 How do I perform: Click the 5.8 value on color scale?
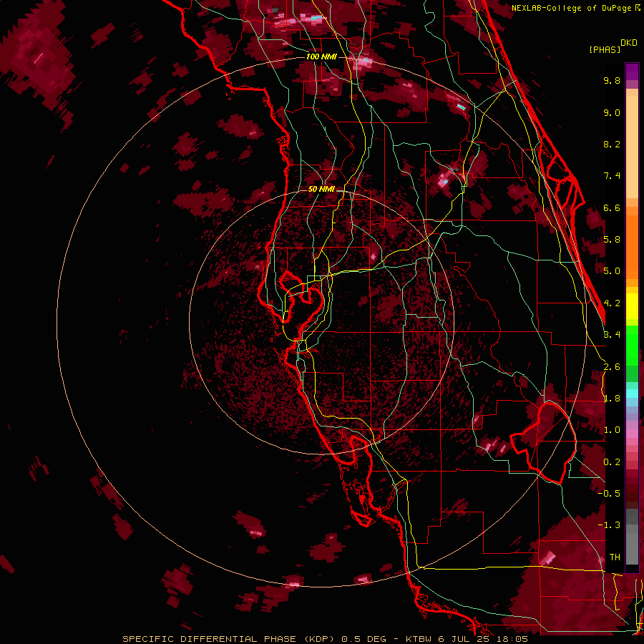612,240
